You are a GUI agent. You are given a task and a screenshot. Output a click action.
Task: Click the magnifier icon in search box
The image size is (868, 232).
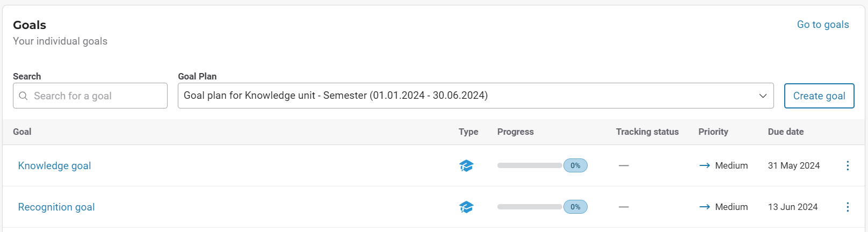pos(23,96)
